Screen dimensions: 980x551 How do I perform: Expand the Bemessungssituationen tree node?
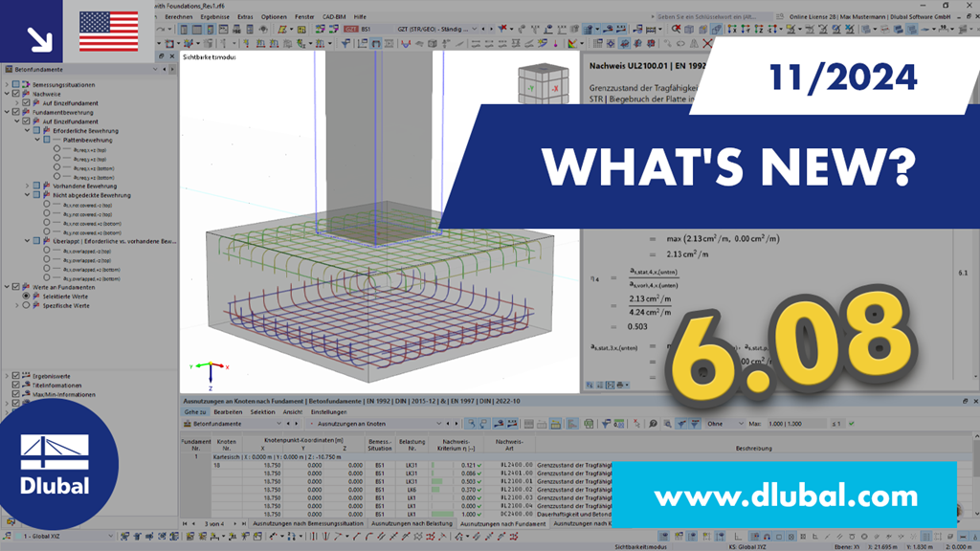7,84
